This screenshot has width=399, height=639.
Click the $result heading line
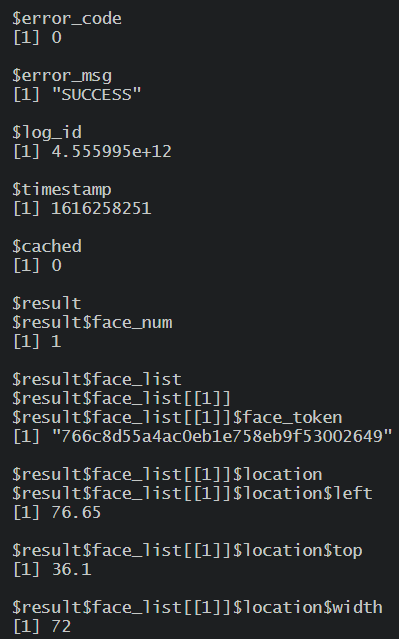click(x=47, y=303)
